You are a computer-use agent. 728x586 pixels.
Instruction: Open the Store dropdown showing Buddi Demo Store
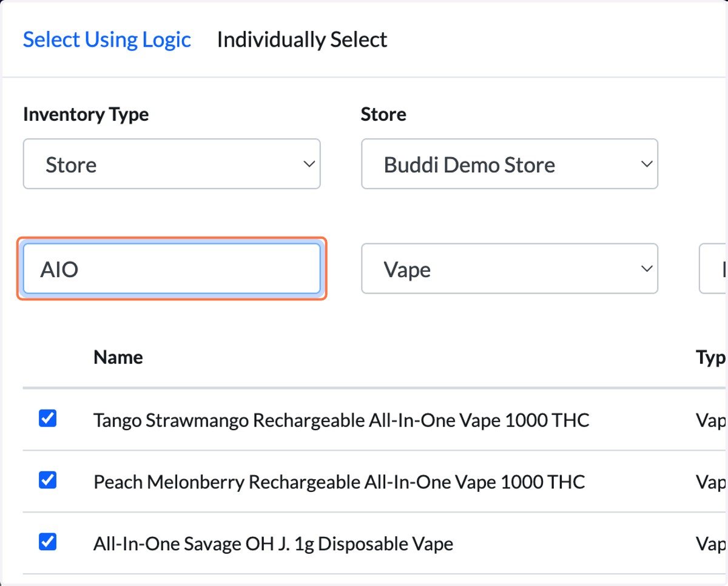(510, 164)
